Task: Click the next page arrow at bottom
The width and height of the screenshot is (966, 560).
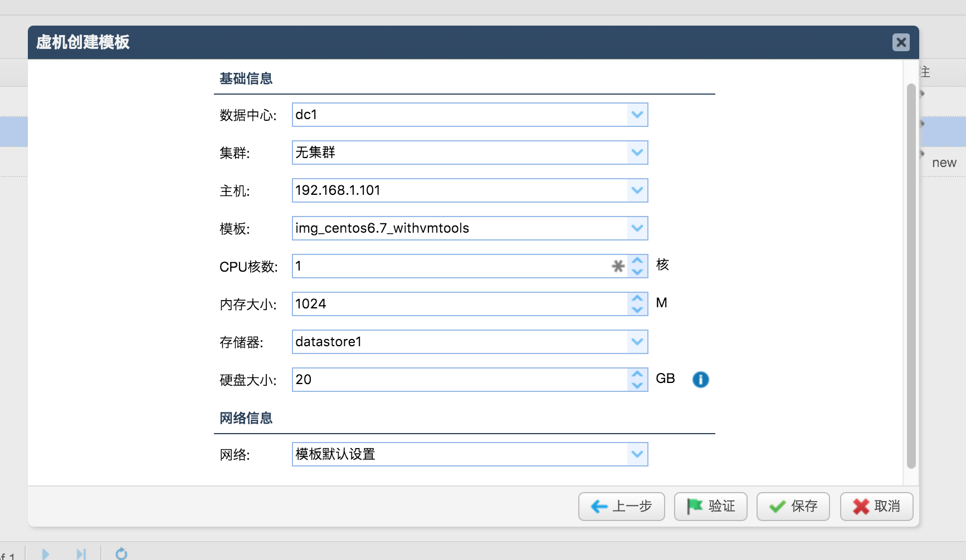Action: (x=46, y=553)
